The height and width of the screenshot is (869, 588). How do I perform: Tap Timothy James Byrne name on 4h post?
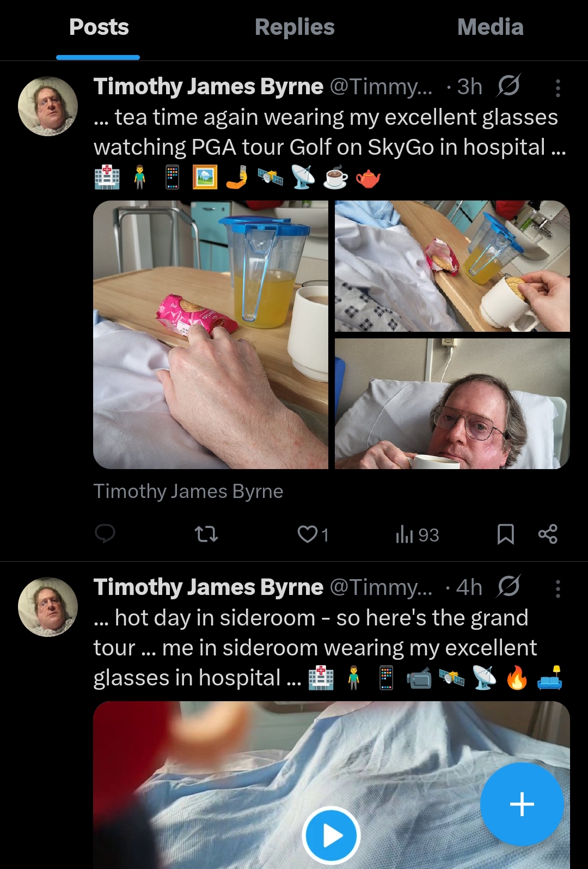coord(209,587)
